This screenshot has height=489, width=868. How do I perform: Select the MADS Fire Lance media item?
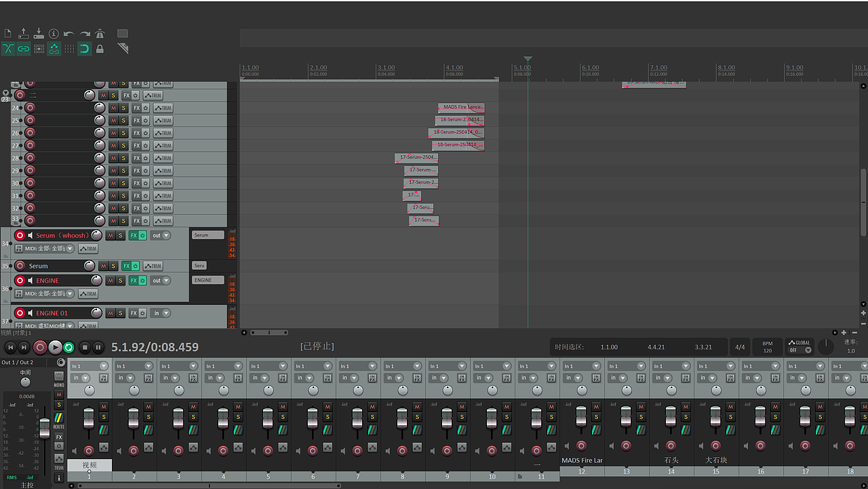pyautogui.click(x=461, y=107)
